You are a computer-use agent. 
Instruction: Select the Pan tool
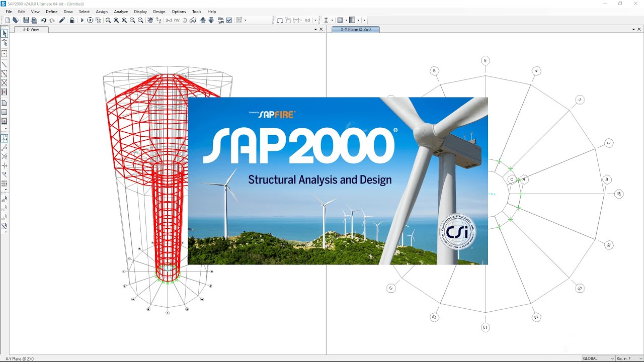150,20
